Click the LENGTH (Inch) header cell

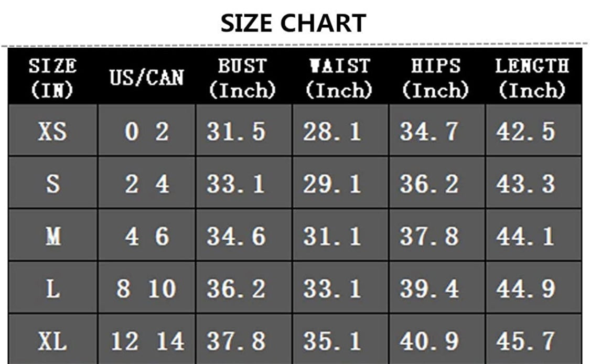(533, 78)
